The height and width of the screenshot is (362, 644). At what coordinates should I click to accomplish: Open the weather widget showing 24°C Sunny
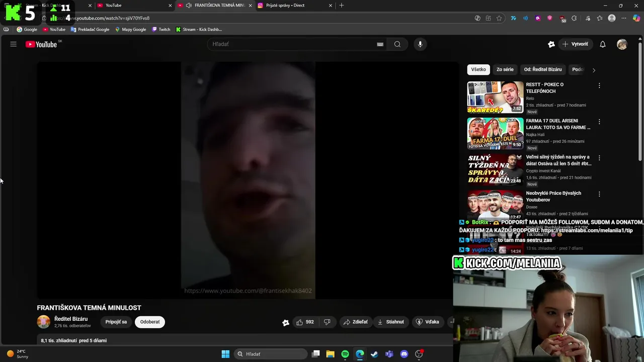(18, 354)
